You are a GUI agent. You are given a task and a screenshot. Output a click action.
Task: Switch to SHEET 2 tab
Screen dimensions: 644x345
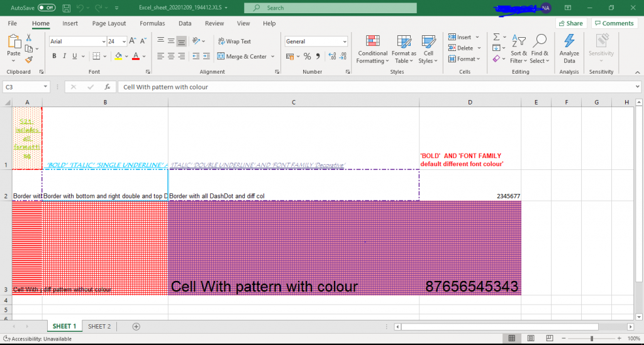99,327
